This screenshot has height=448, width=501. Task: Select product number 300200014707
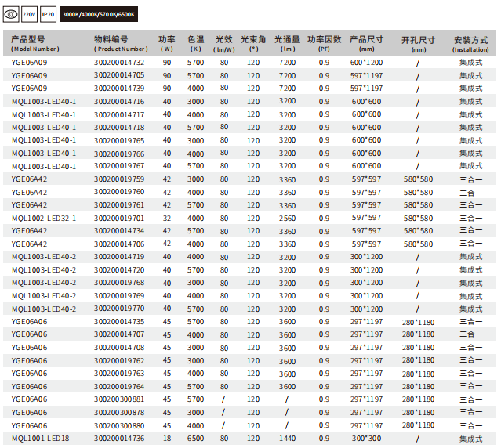[x=119, y=334]
